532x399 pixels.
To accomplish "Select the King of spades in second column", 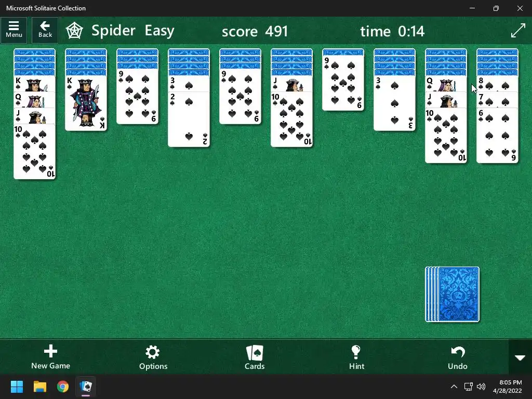I will tap(86, 103).
